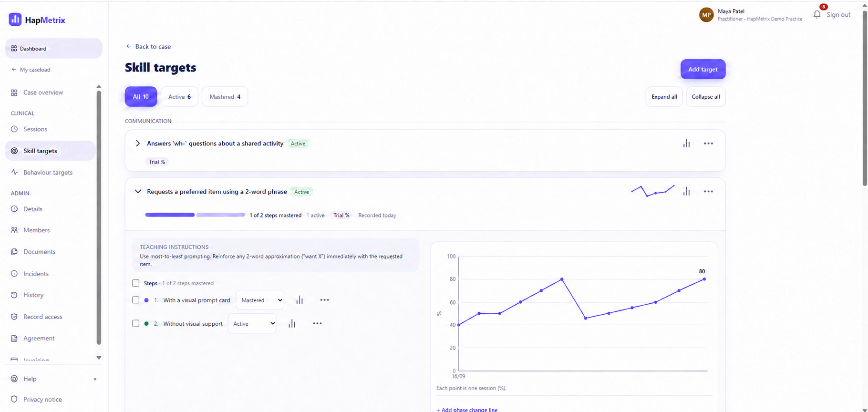Open the Mastered status dropdown
868x412 pixels.
(260, 300)
